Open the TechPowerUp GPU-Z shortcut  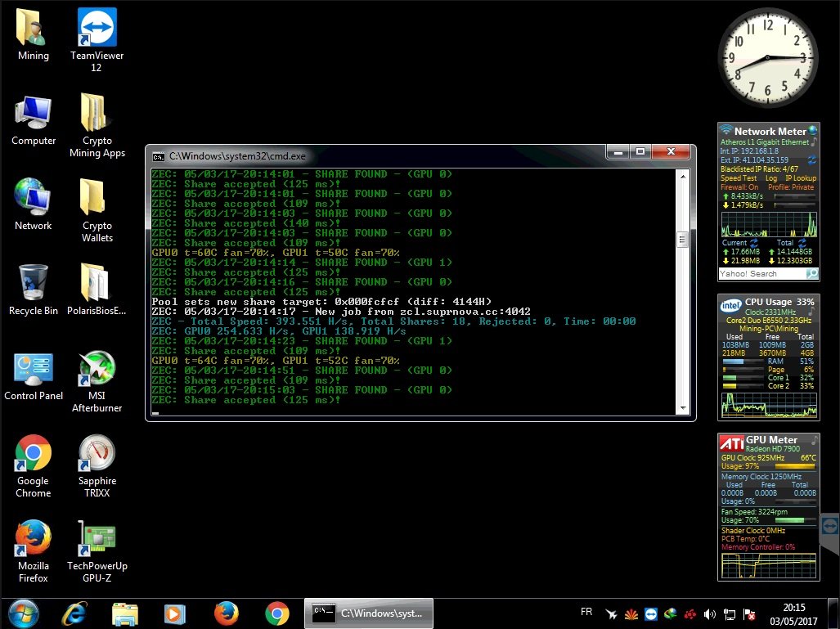97,539
